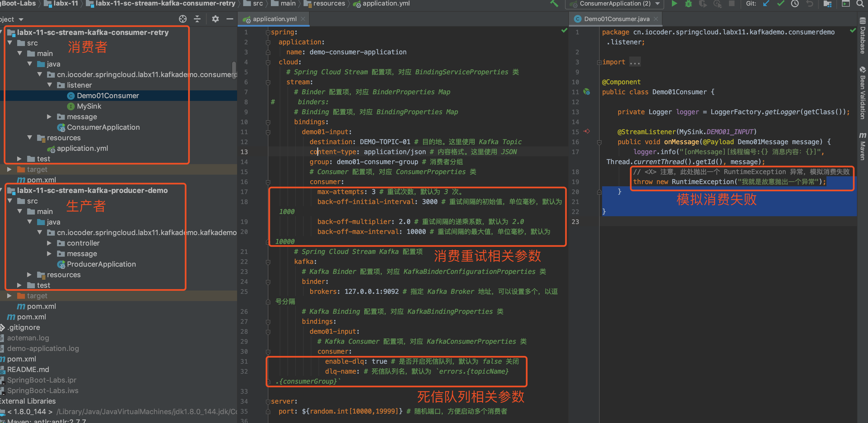Open Search Everywhere with the magnifier icon
868x423 pixels.
860,4
